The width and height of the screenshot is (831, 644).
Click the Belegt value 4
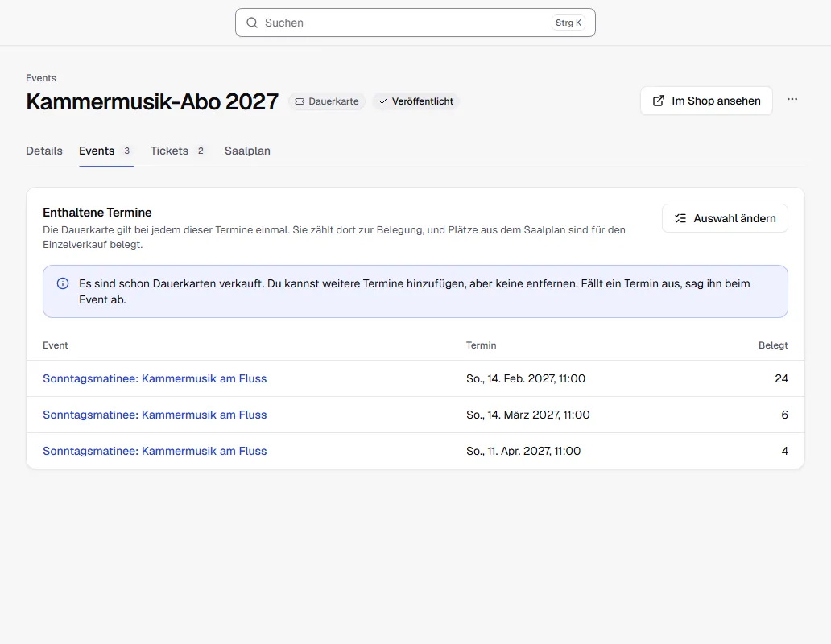coord(784,451)
